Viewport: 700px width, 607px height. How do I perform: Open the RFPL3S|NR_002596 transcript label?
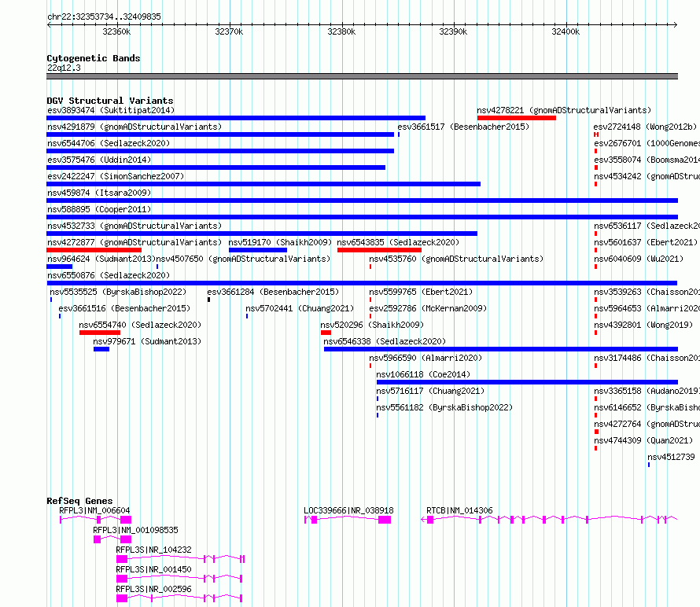(153, 589)
